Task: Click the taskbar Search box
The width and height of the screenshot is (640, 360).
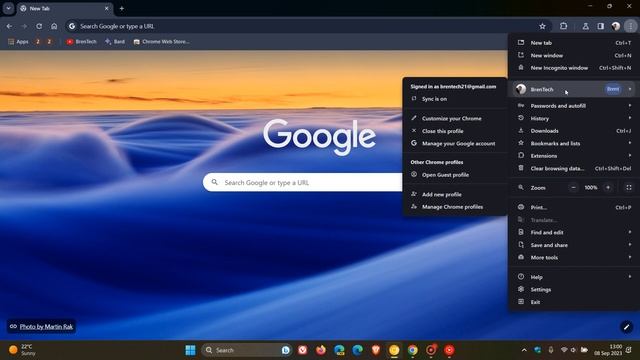Action: (246, 350)
